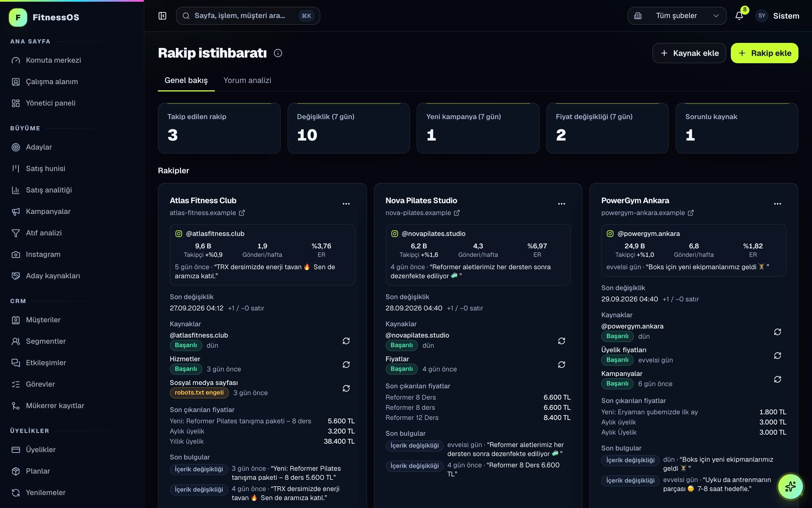Open the Instagram icon beside @novapilates.studio

click(x=395, y=233)
